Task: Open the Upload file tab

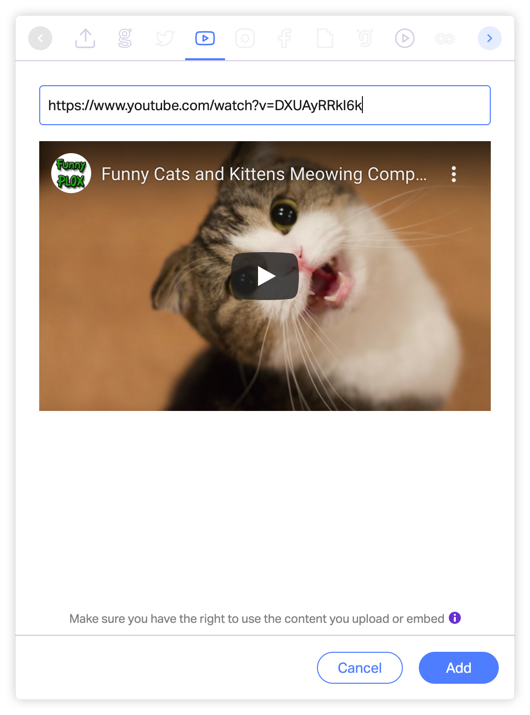Action: point(85,38)
